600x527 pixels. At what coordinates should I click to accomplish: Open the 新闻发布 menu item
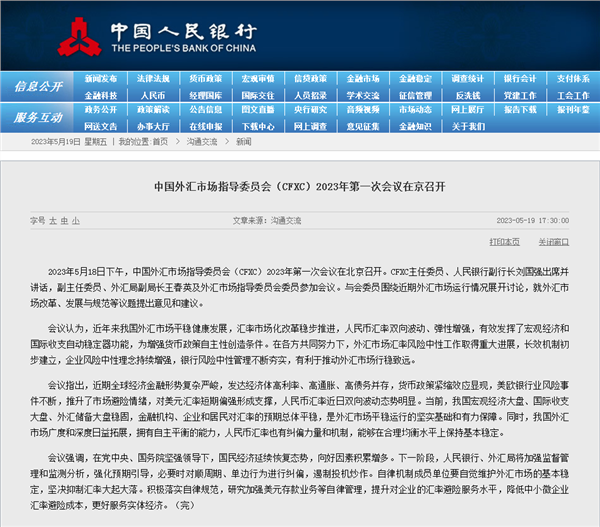pyautogui.click(x=101, y=78)
